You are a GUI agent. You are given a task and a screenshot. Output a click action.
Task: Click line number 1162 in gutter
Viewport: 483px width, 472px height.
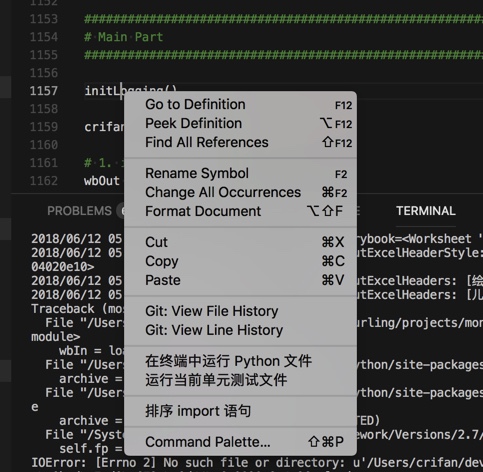(44, 181)
